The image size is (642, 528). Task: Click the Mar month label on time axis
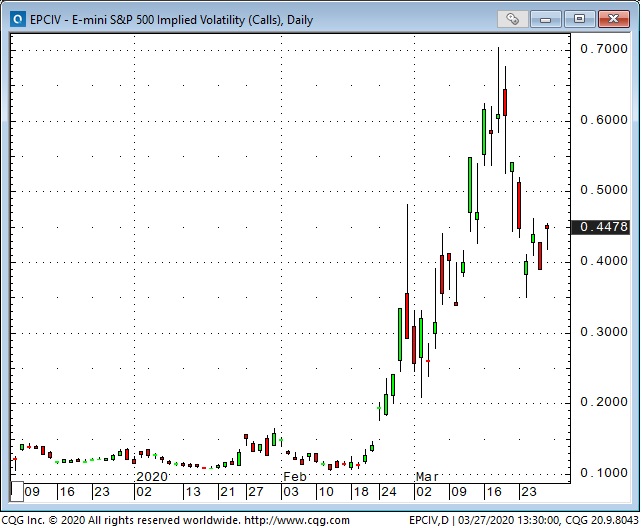pos(427,476)
